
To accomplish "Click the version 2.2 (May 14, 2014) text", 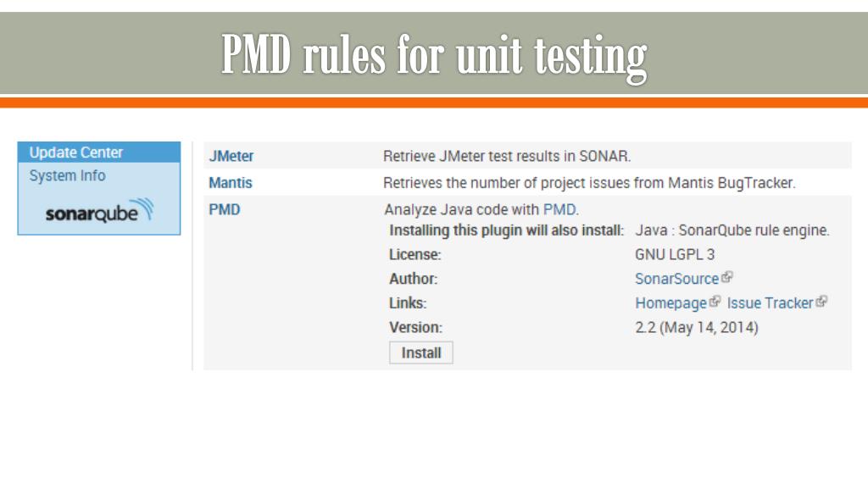I will coord(697,328).
